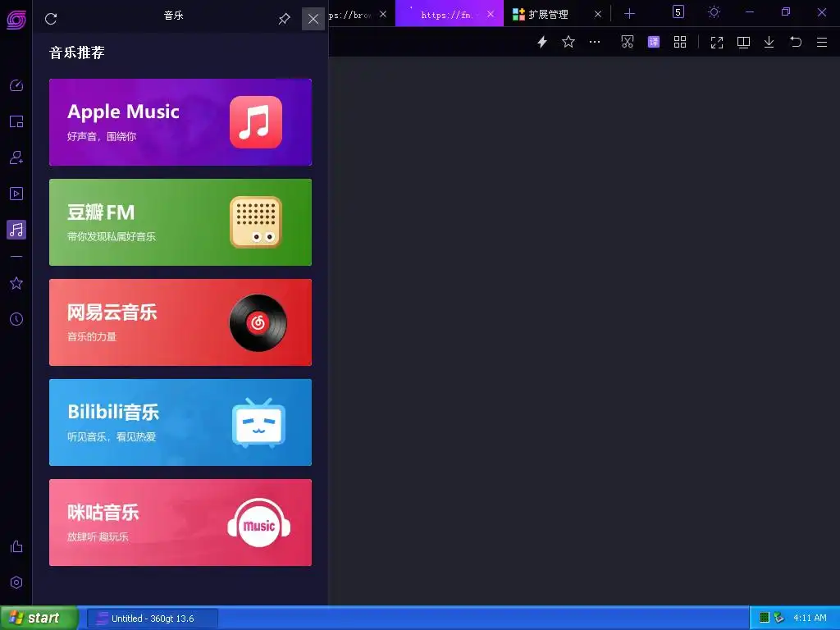Click the 4:11 AM clock
The image size is (840, 630).
point(810,618)
